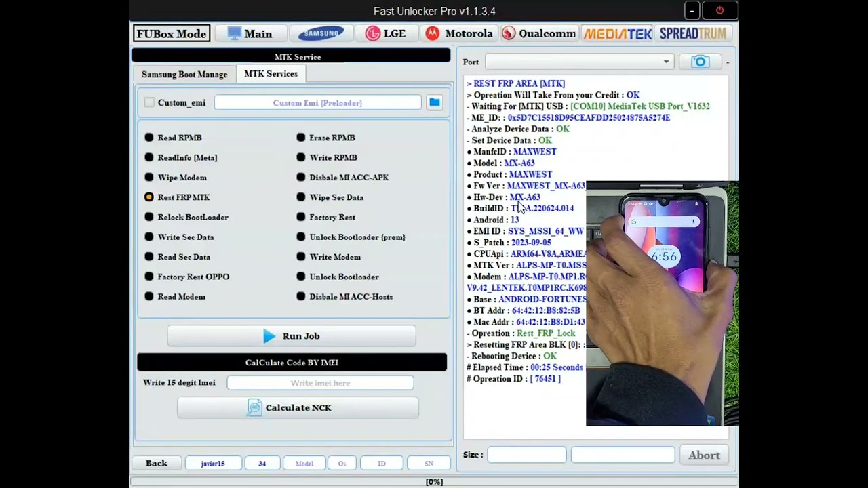Viewport: 868px width, 488px height.
Task: Select the Rest FRP MTK option
Action: pyautogui.click(x=177, y=197)
